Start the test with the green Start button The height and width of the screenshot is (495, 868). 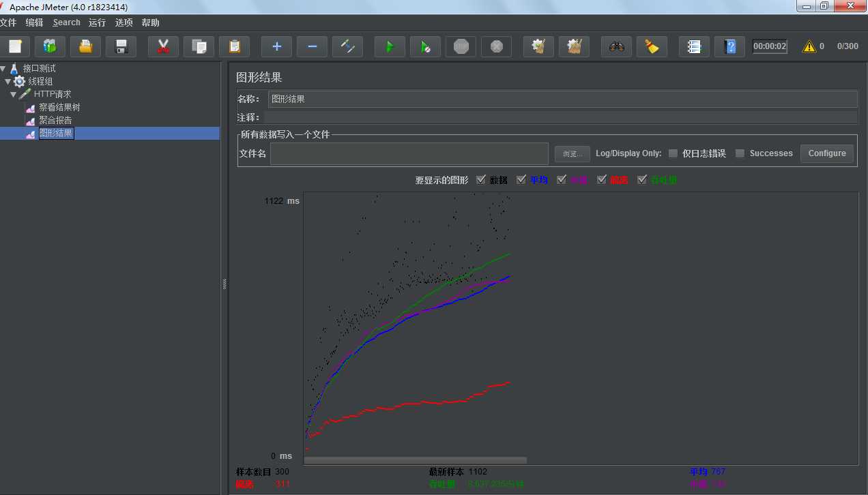[390, 46]
